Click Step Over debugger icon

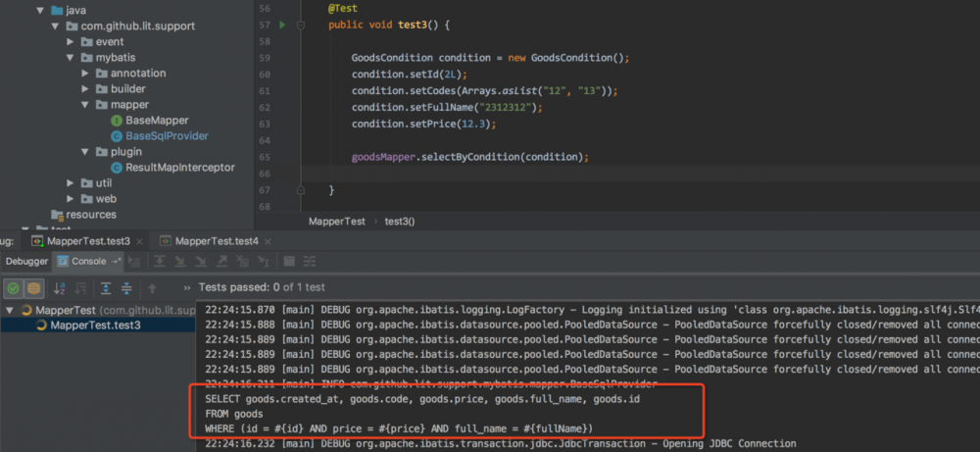tap(160, 262)
